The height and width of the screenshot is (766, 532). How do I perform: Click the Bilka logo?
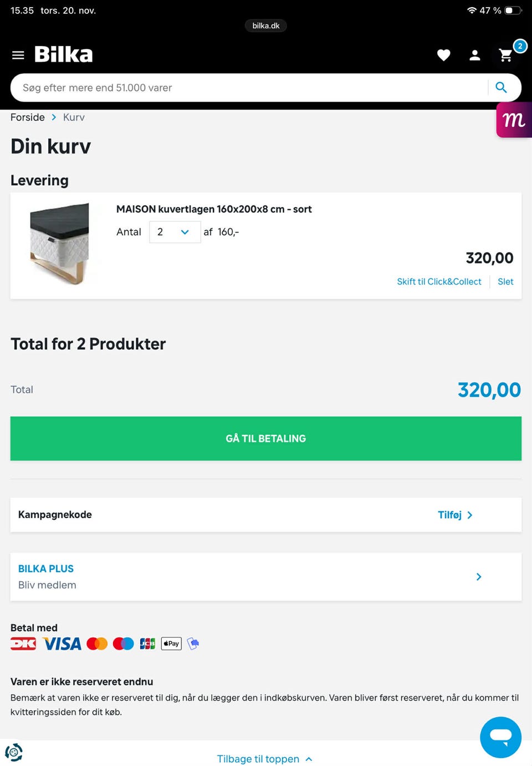pos(64,54)
